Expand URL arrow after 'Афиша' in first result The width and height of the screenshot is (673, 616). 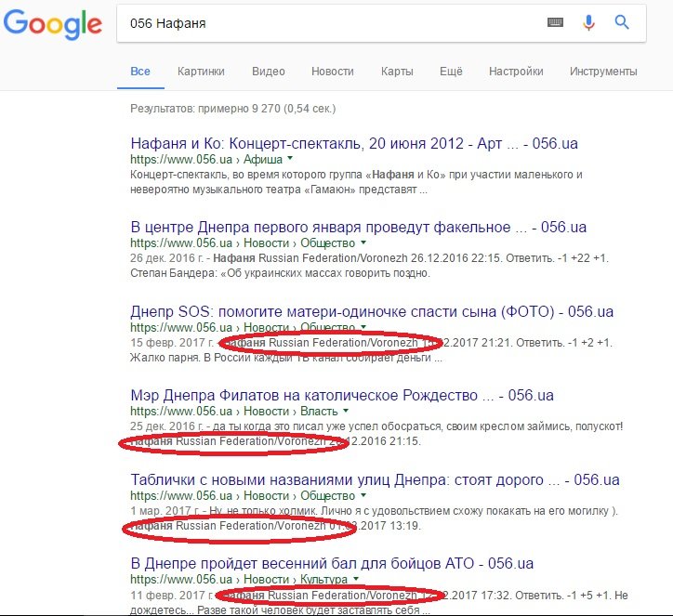point(290,159)
